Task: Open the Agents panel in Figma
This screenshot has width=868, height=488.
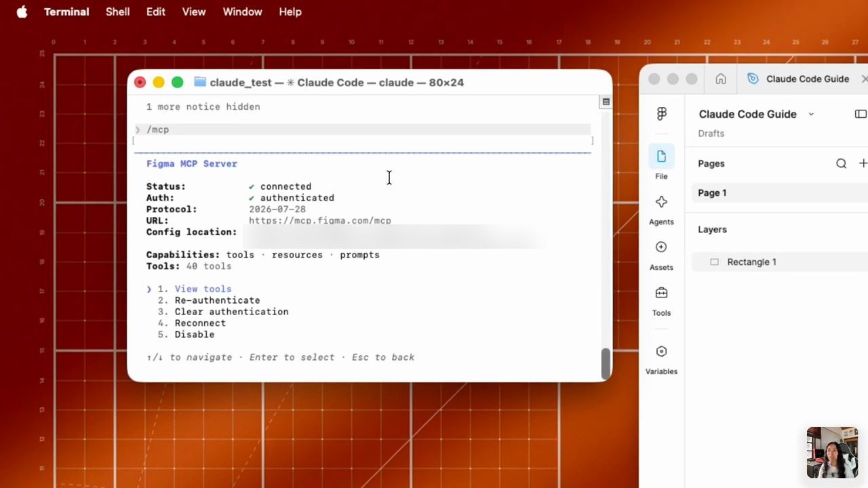Action: coord(661,210)
